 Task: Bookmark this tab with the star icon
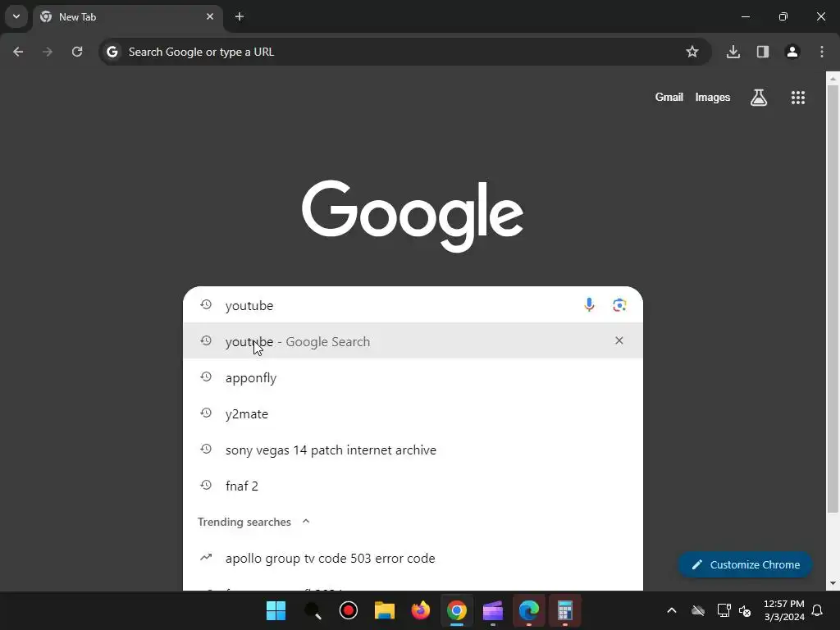[692, 52]
